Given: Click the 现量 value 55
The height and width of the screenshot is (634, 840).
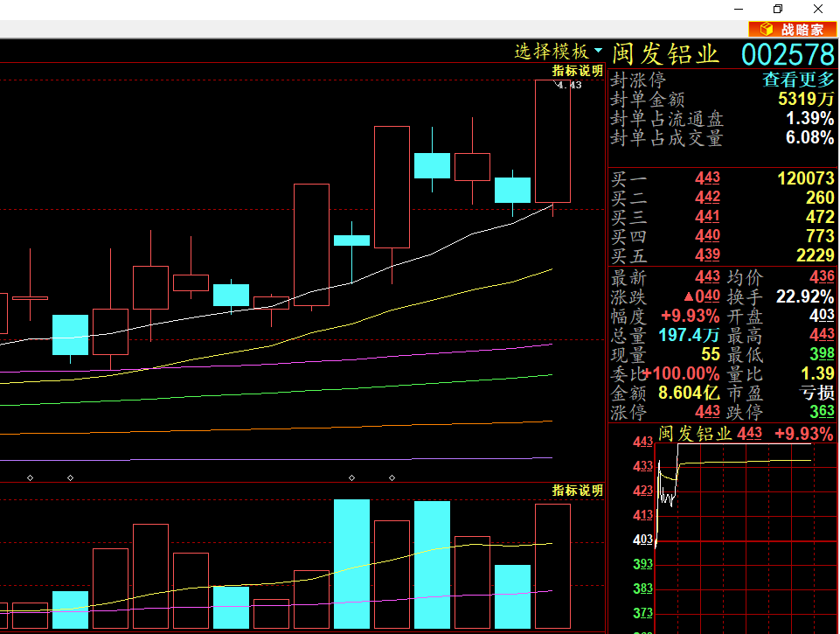Looking at the screenshot, I should (711, 354).
